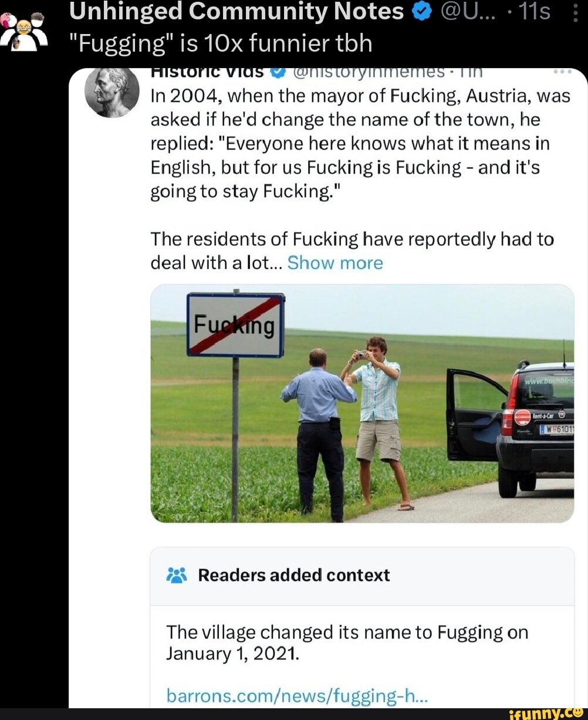Viewport: 588px width, 720px height.
Task: Click the iFunny watermark logo
Action: click(x=546, y=712)
